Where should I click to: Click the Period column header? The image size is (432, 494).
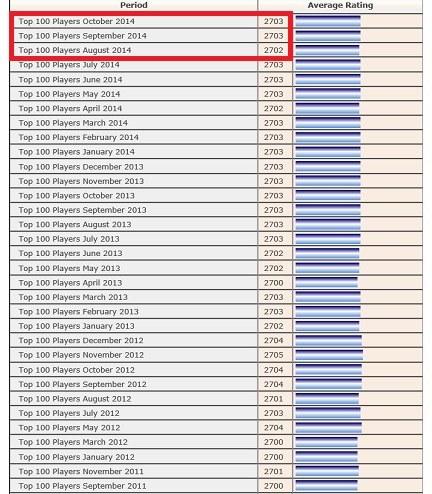pyautogui.click(x=134, y=5)
